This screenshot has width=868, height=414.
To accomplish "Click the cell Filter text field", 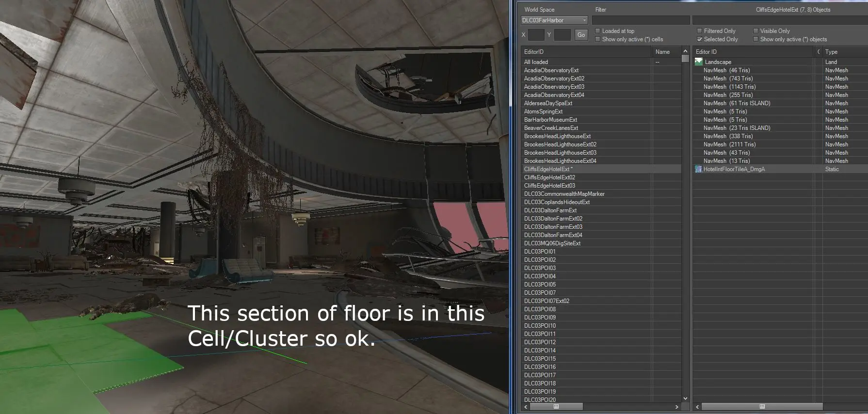I will pyautogui.click(x=641, y=20).
